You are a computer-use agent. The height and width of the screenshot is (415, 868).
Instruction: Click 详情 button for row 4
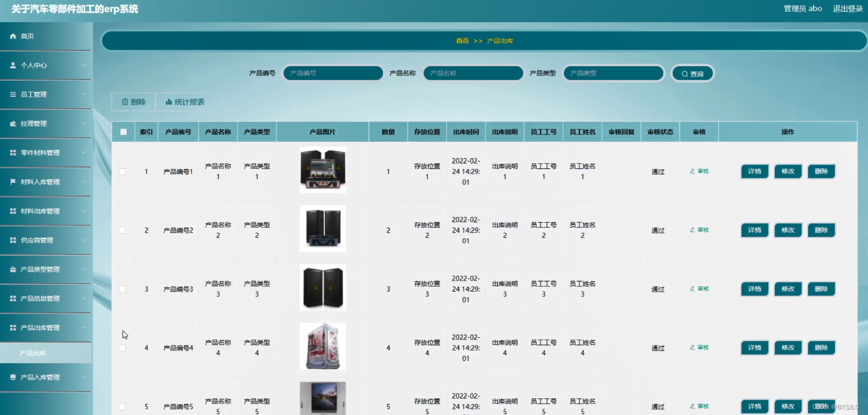coord(755,348)
